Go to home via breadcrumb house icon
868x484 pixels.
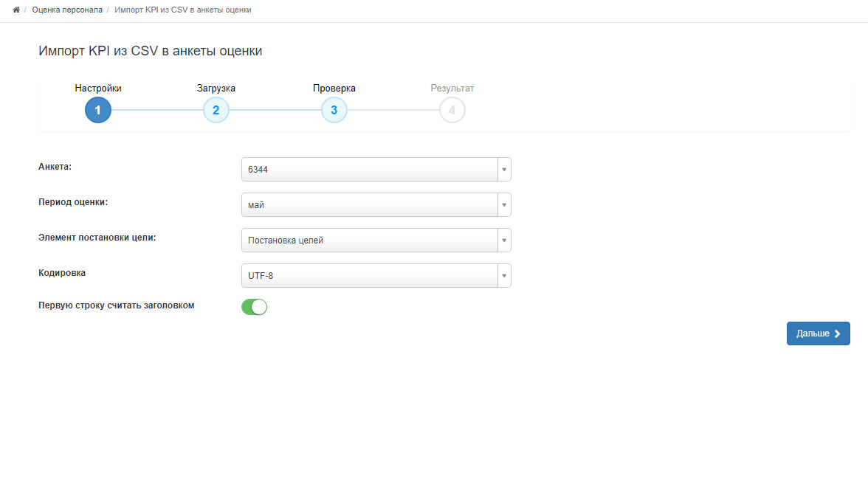(x=16, y=10)
